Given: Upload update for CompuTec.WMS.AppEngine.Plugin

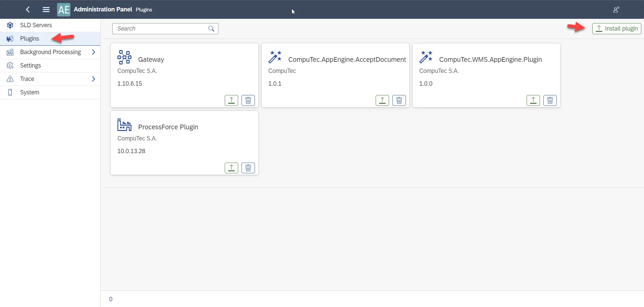Looking at the screenshot, I should coord(533,100).
